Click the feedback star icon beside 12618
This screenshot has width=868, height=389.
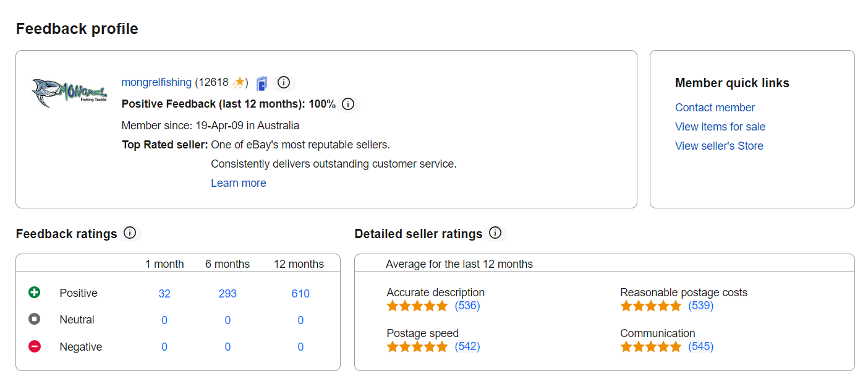pos(239,82)
